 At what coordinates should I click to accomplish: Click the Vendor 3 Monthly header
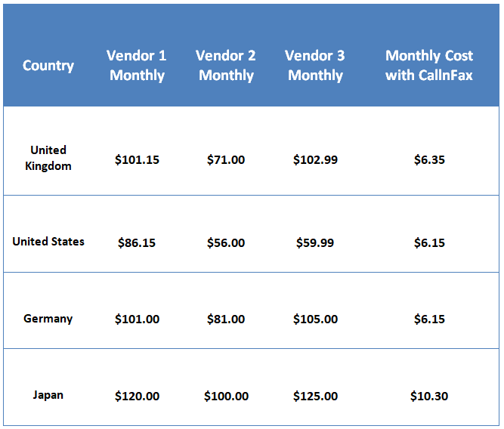pyautogui.click(x=315, y=66)
